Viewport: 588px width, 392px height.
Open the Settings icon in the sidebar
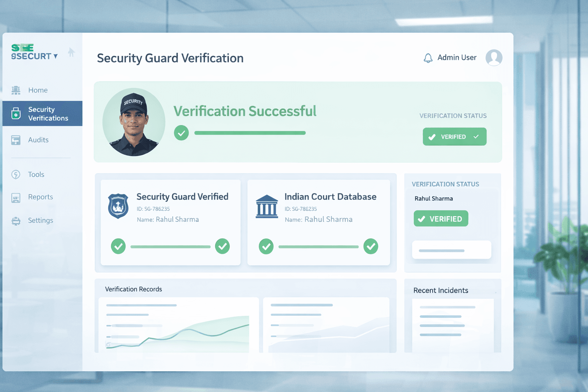(16, 220)
